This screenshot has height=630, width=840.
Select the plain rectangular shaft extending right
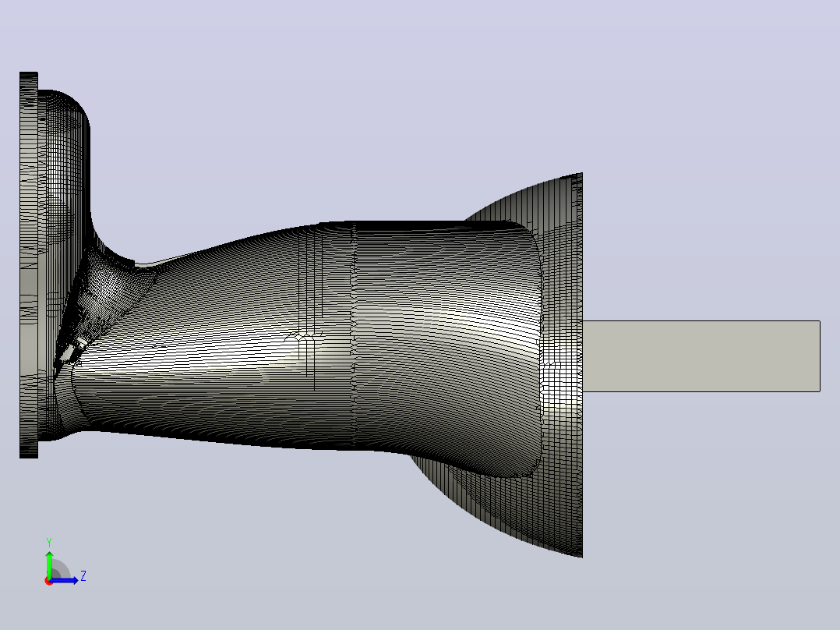[x=701, y=356]
